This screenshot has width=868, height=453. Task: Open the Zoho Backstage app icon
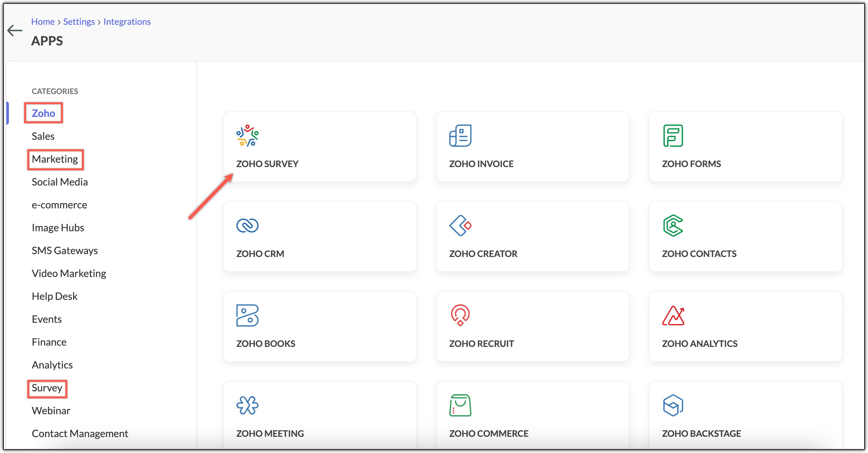[x=673, y=405]
